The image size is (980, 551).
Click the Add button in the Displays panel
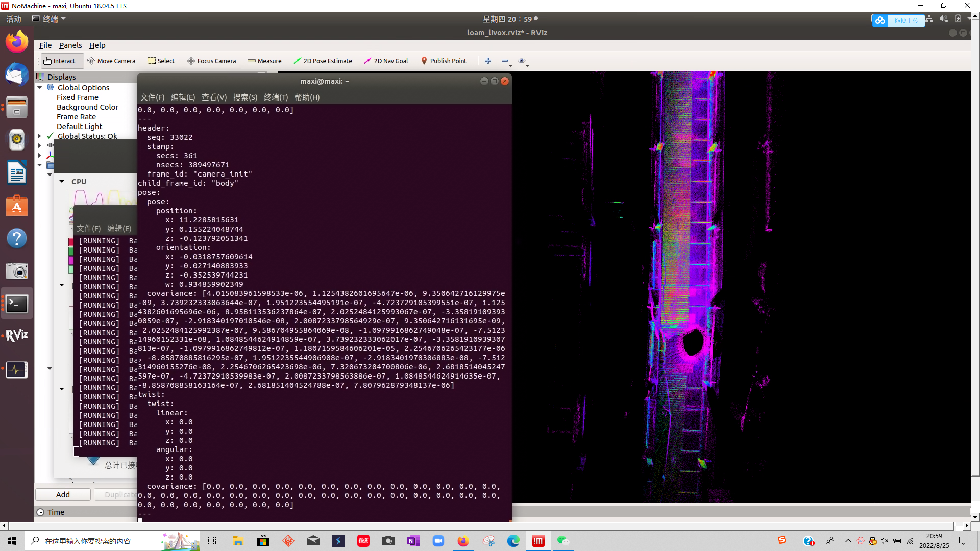(x=62, y=494)
